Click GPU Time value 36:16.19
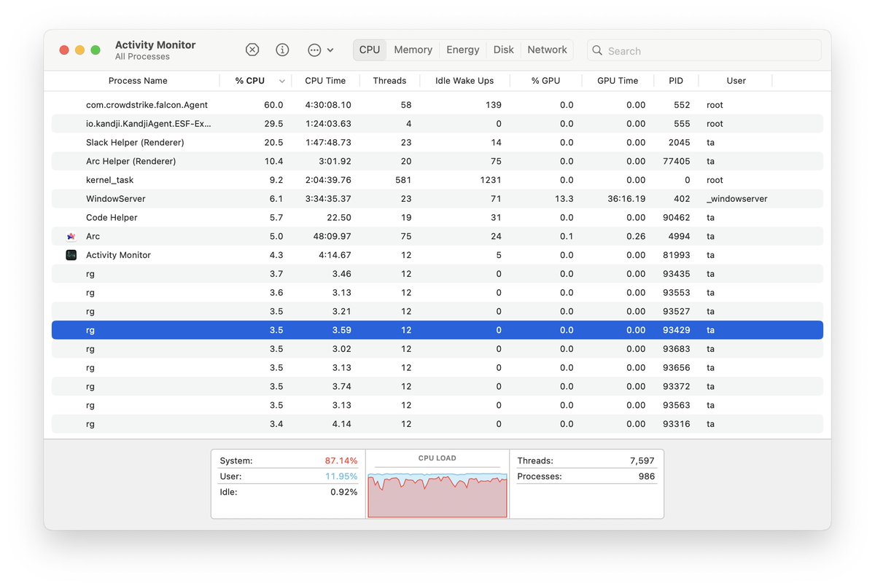The image size is (875, 588). click(x=625, y=199)
